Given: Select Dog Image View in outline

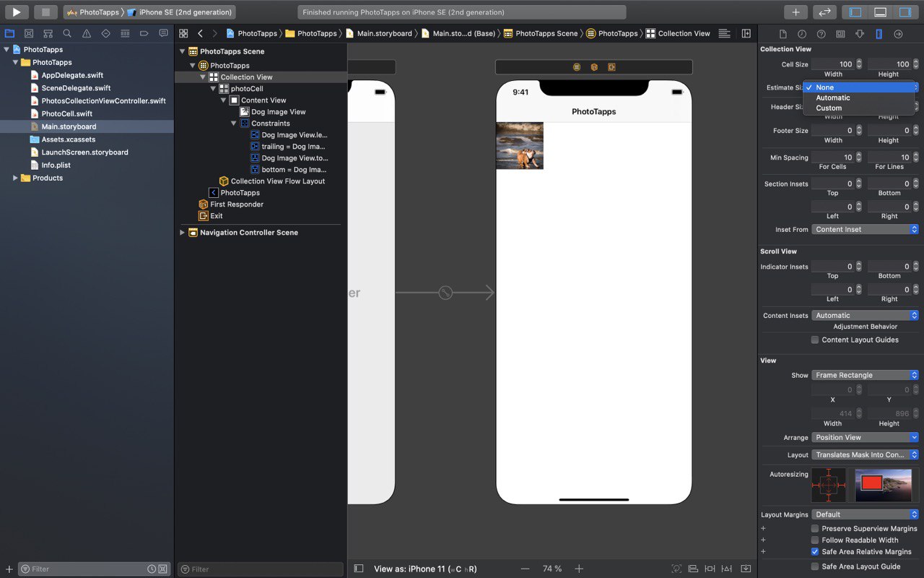Looking at the screenshot, I should point(279,112).
